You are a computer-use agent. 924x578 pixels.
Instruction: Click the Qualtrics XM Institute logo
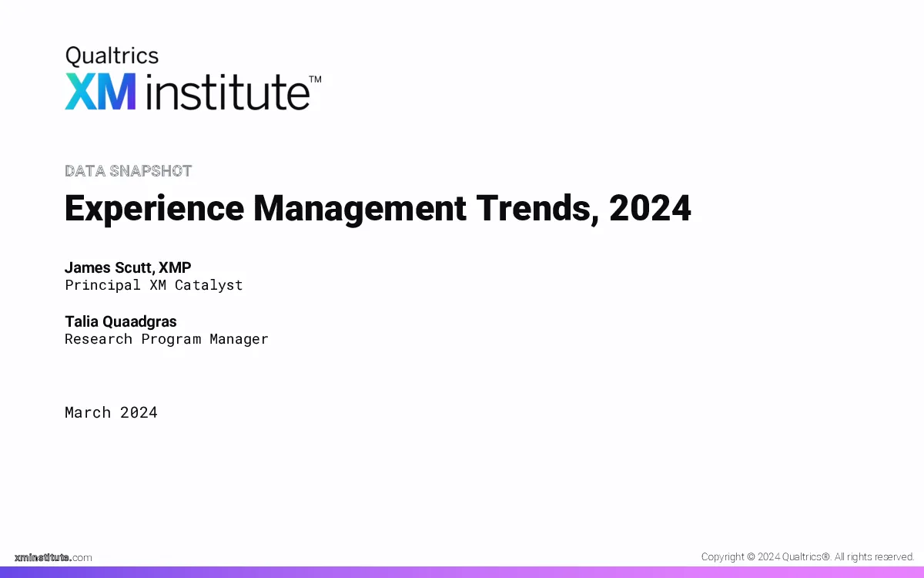click(x=193, y=79)
